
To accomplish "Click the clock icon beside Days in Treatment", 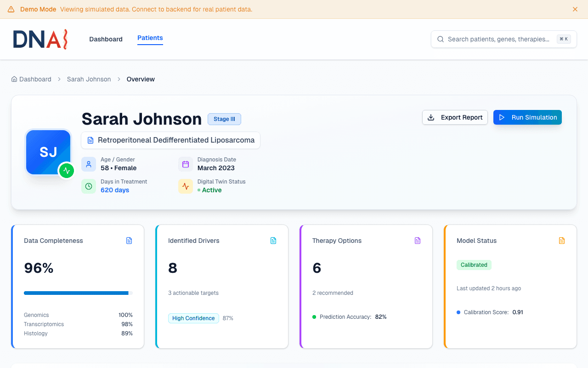I will [89, 186].
